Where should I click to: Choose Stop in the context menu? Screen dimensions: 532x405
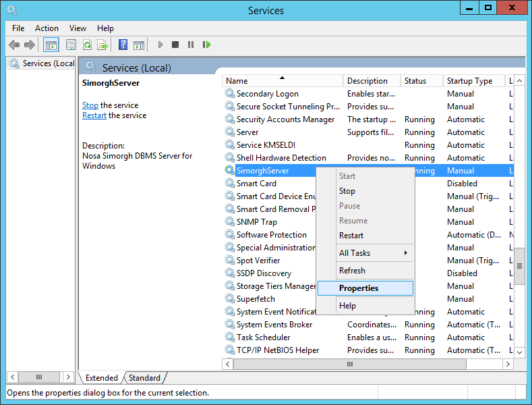tap(365, 191)
